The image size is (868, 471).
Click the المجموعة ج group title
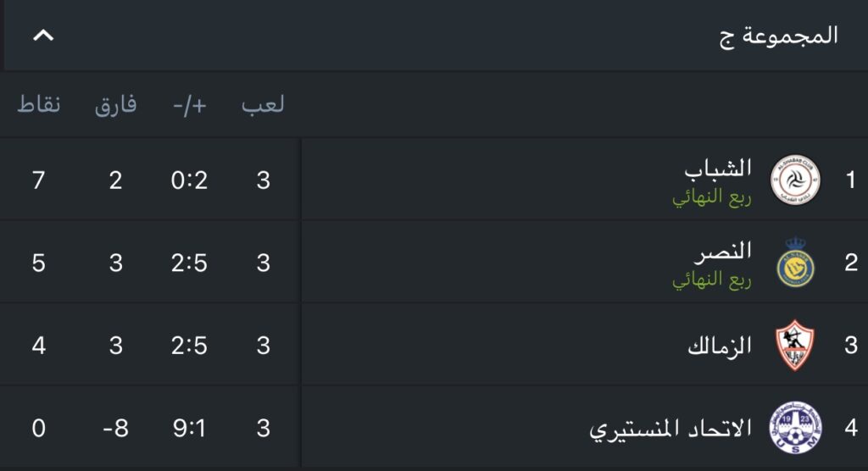click(778, 36)
